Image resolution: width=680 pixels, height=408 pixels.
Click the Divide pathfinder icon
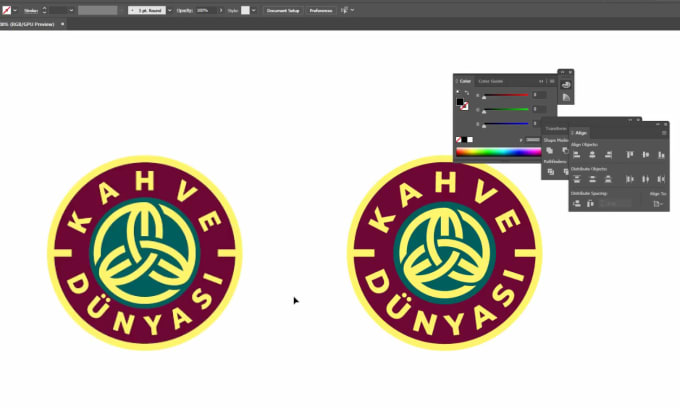[x=550, y=172]
